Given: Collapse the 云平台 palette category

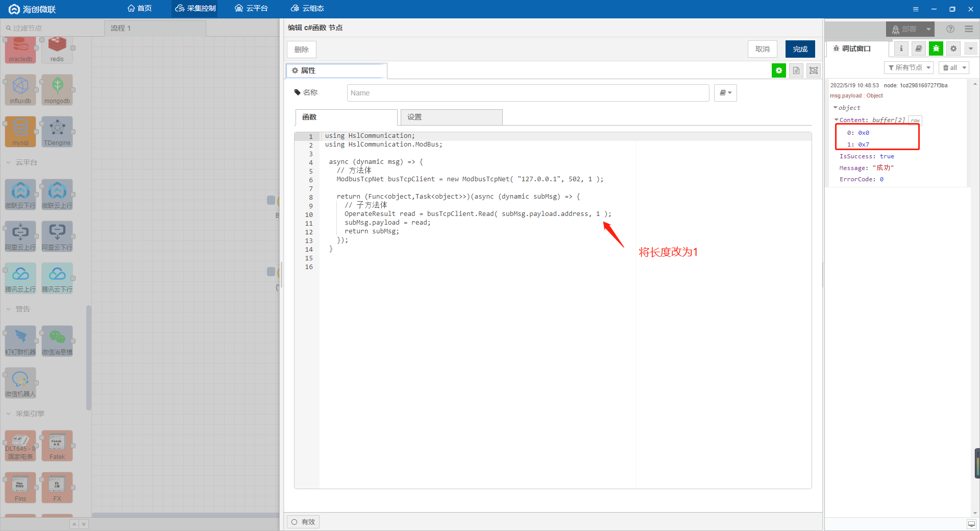Looking at the screenshot, I should coord(22,162).
